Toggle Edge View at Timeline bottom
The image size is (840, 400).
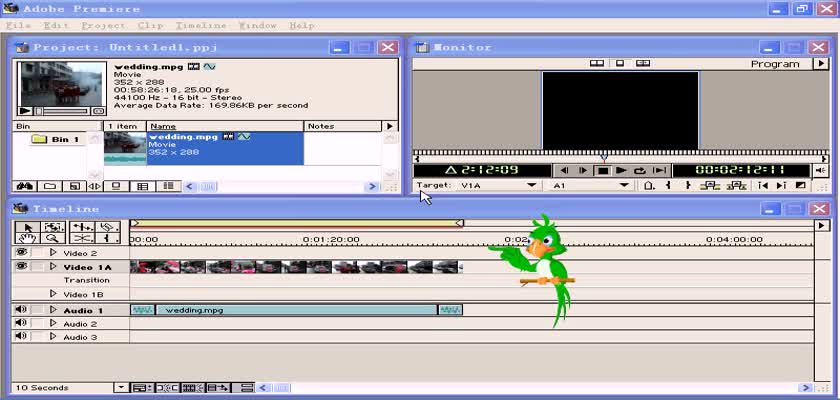193,388
